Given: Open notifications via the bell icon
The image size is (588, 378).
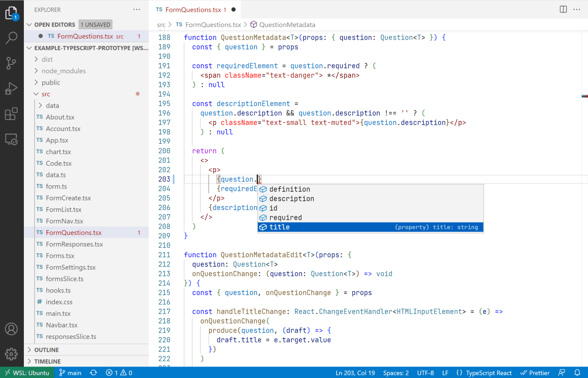Looking at the screenshot, I should coord(578,372).
